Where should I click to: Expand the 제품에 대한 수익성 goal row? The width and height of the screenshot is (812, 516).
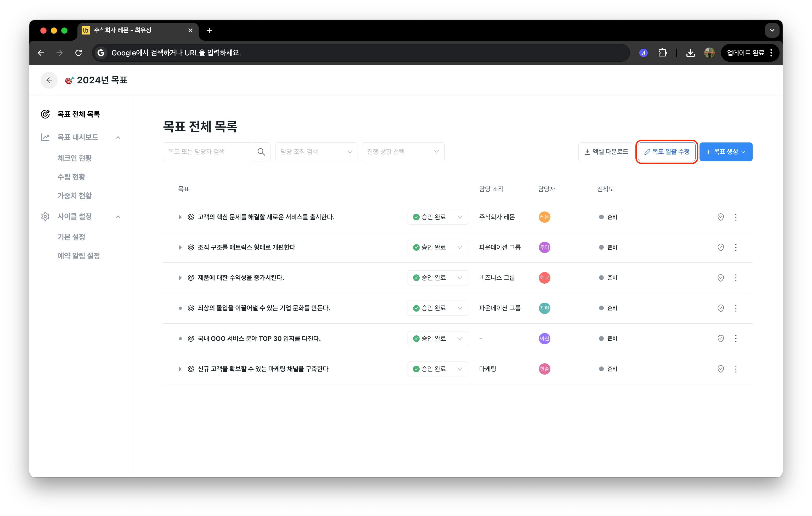(x=180, y=278)
